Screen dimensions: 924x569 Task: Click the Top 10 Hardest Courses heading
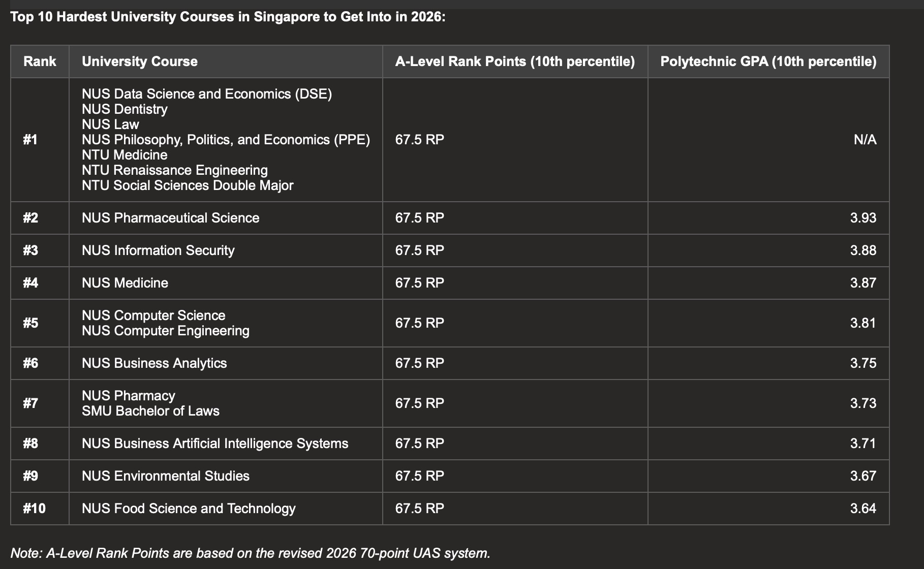coord(228,17)
